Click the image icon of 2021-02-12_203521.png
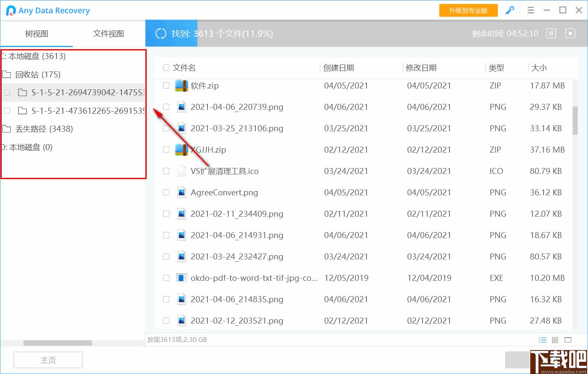The width and height of the screenshot is (588, 374). [x=181, y=321]
